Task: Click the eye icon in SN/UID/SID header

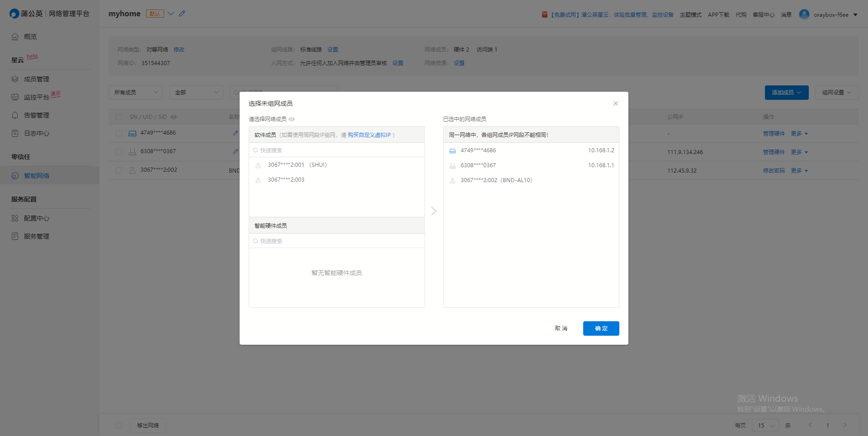Action: [x=174, y=117]
